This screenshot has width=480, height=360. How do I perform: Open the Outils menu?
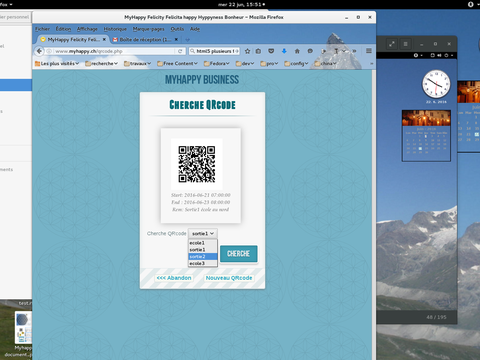point(177,29)
